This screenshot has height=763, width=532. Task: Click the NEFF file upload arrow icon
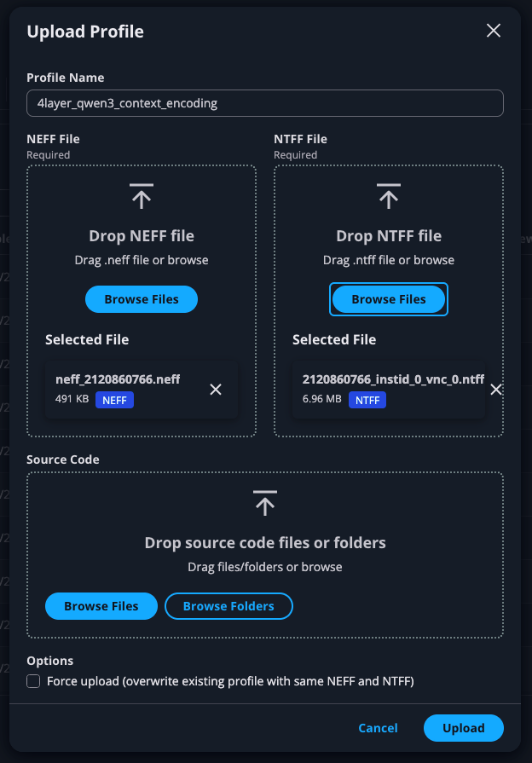141,196
